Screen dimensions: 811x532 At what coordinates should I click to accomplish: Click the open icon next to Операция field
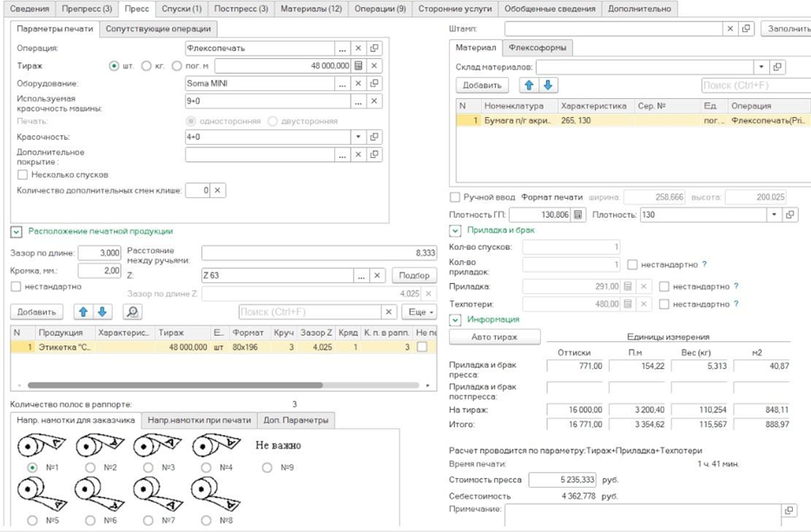click(x=375, y=49)
